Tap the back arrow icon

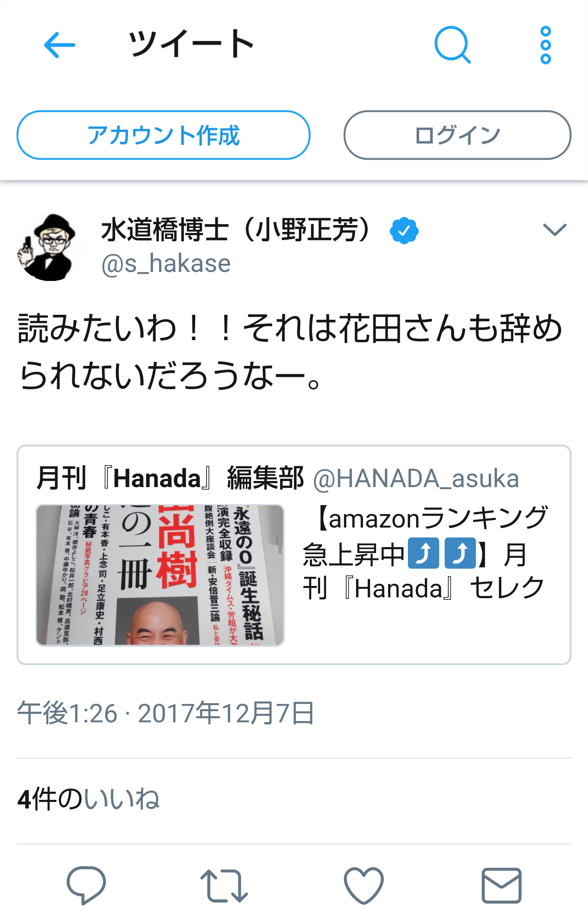[x=60, y=45]
